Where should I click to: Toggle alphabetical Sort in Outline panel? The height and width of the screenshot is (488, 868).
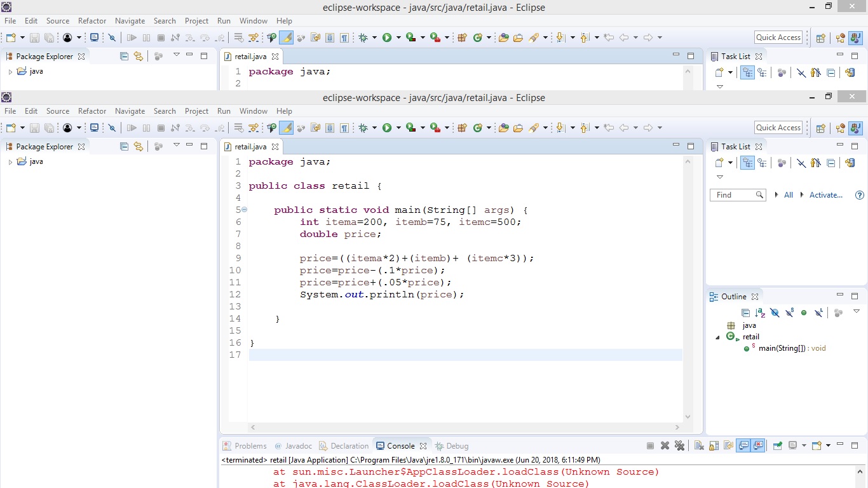tap(760, 313)
